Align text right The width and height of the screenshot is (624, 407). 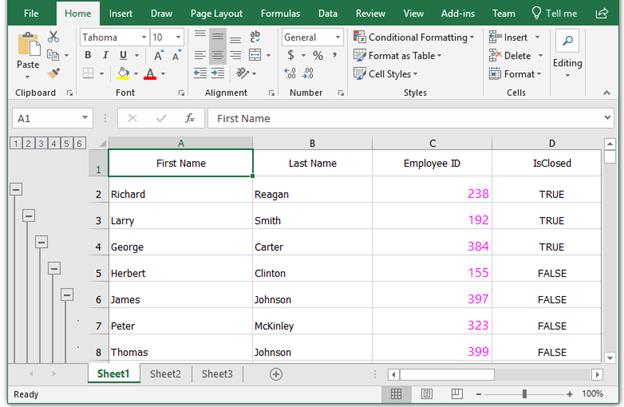tap(236, 55)
